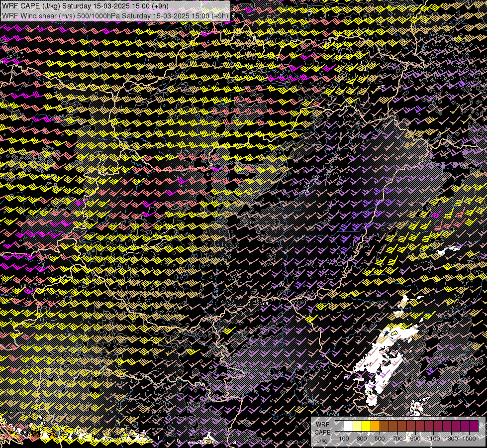The height and width of the screenshot is (448, 487).
Task: Click the 100 legend value
Action: pos(344,439)
